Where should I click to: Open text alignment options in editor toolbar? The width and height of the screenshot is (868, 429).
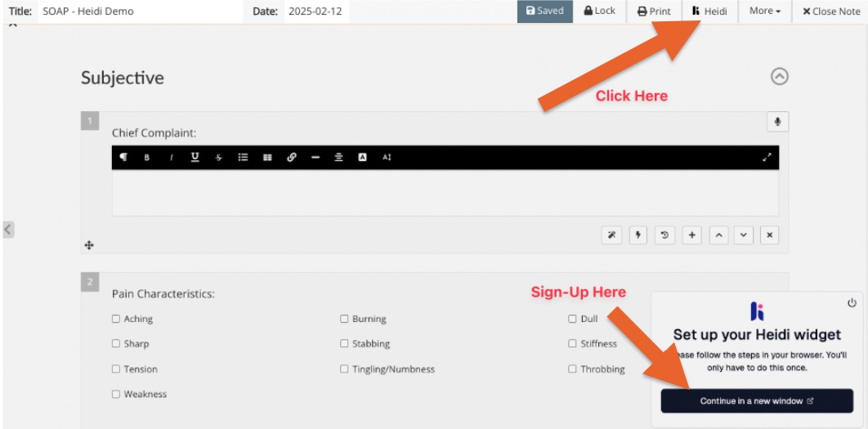339,157
